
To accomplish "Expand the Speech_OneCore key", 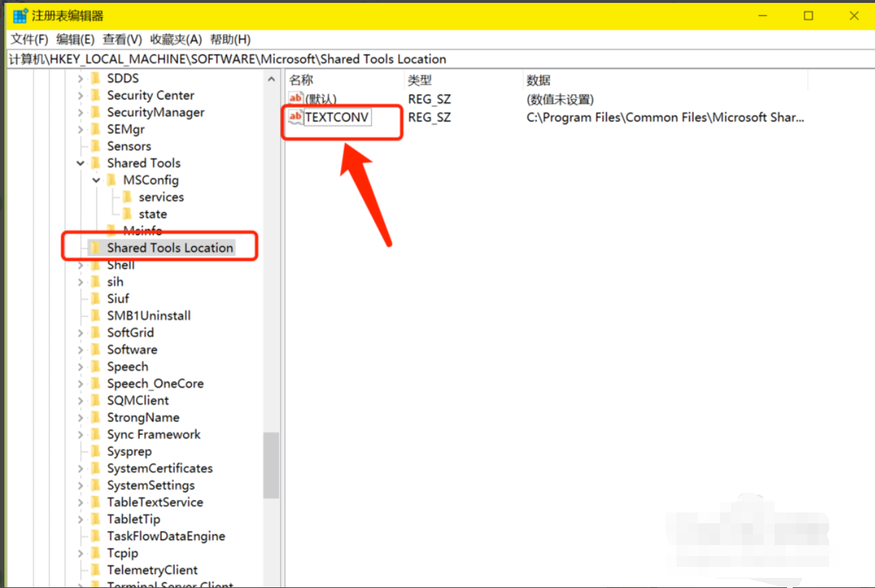I will click(x=81, y=384).
